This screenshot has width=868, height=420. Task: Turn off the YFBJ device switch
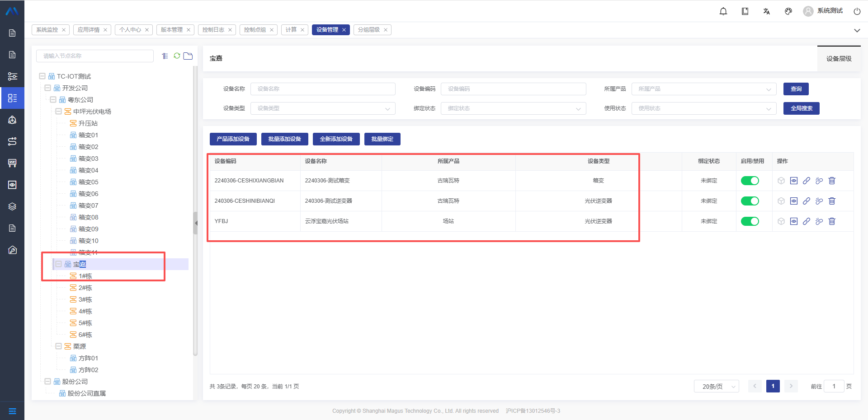[750, 221]
